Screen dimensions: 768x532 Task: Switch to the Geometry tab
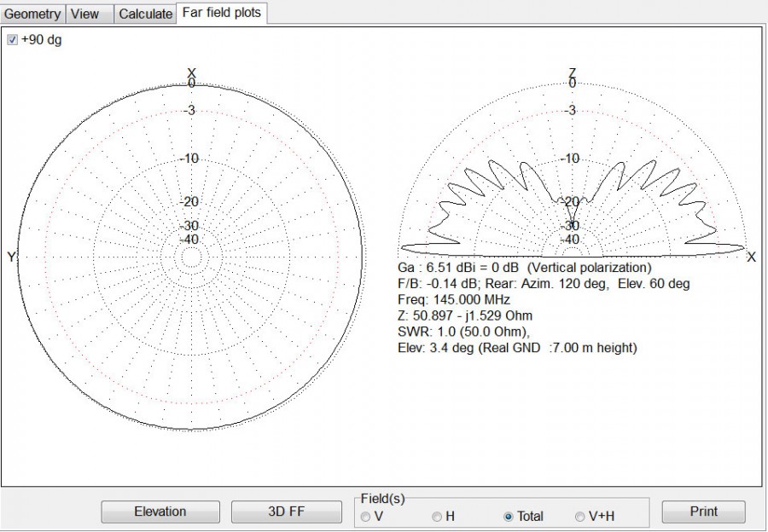point(32,14)
